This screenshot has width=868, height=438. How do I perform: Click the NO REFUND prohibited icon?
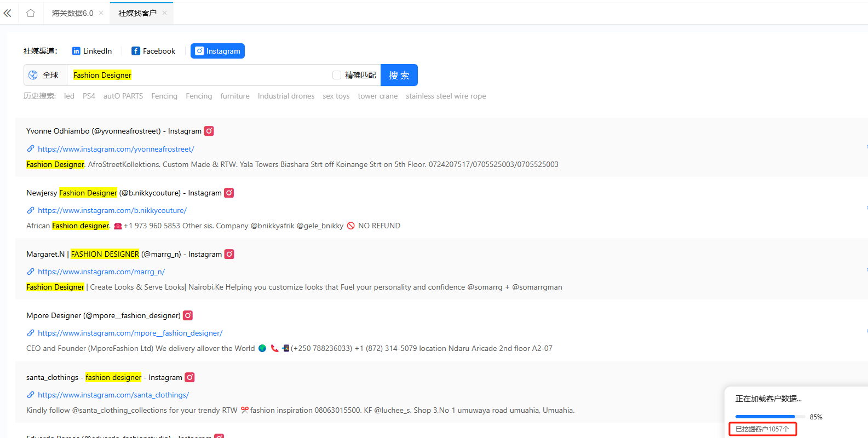click(351, 226)
